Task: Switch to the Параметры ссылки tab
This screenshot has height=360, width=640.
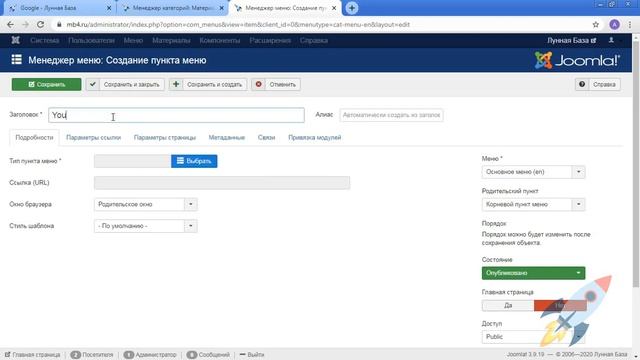Action: (x=93, y=138)
